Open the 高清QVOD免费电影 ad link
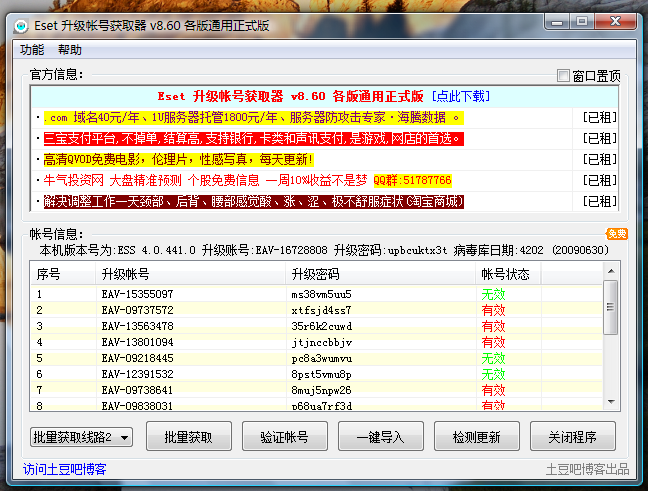The image size is (648, 491). [x=179, y=160]
